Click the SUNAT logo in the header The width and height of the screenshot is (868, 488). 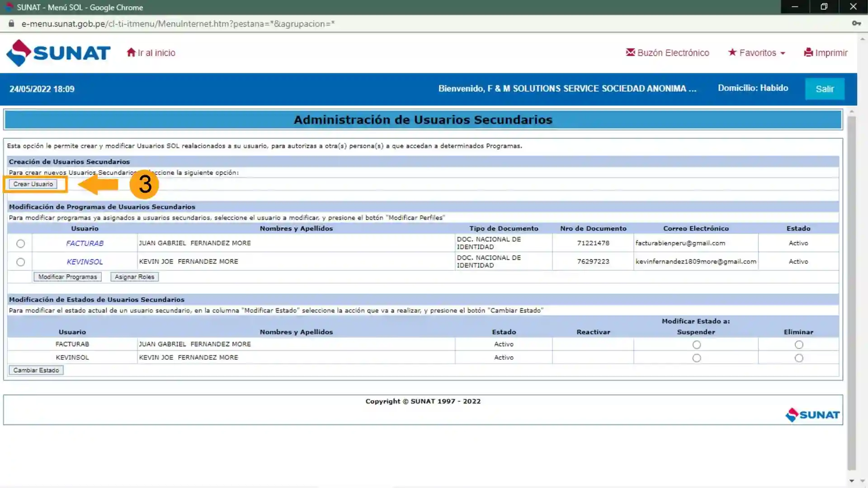point(58,53)
